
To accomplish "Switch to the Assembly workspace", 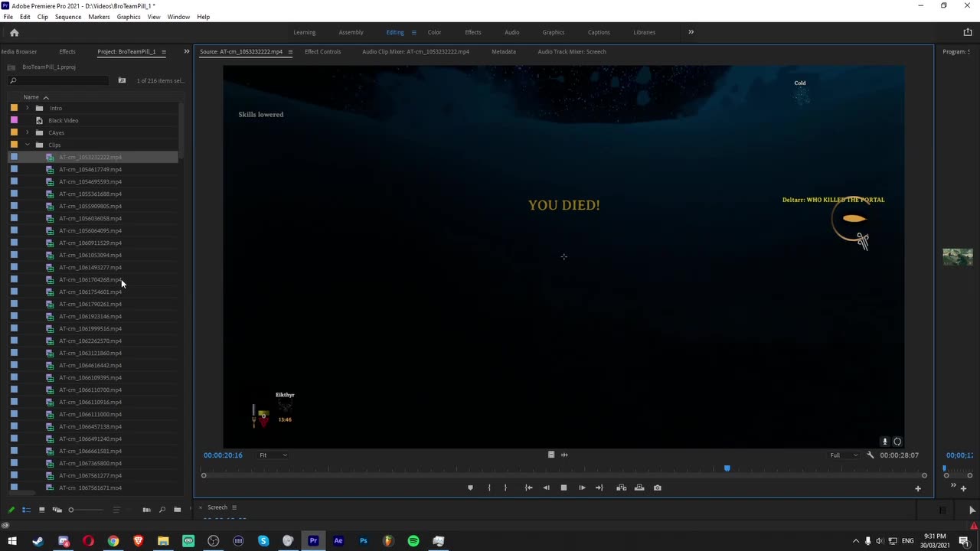I will (x=351, y=32).
